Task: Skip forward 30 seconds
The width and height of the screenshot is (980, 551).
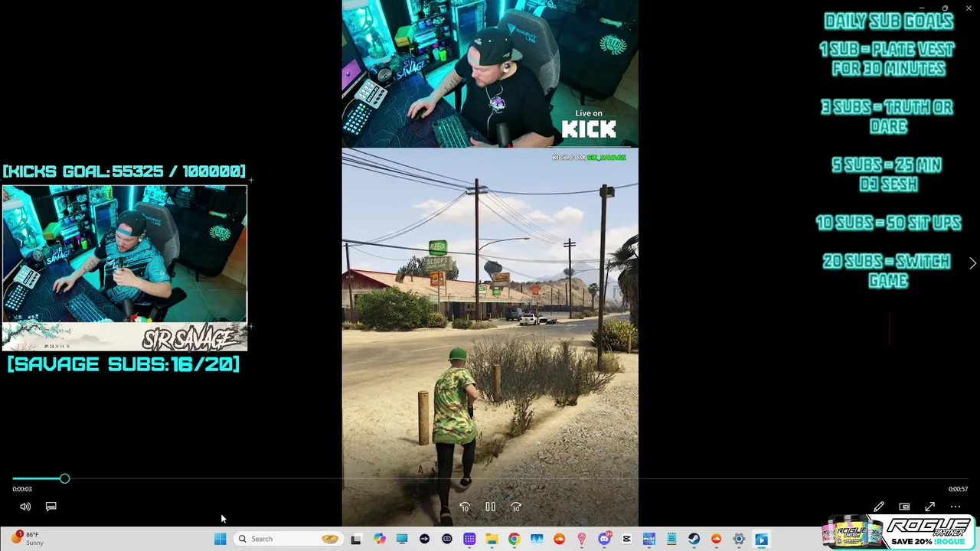Action: point(516,507)
